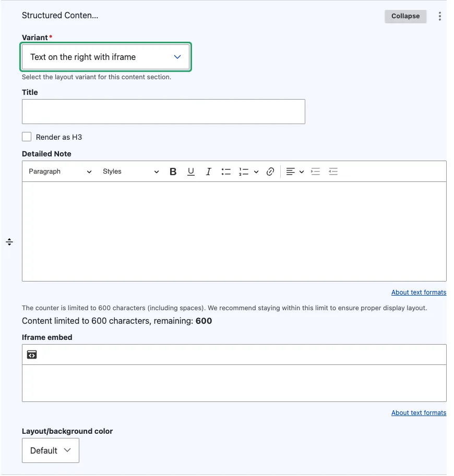Insert a bulleted list
Viewport: 454px width, 476px height.
pos(226,172)
